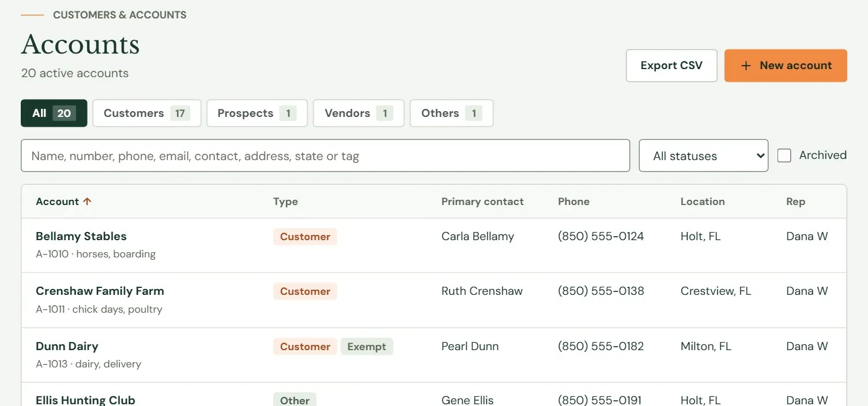Select the All accounts tab
The height and width of the screenshot is (406, 868).
[x=54, y=113]
